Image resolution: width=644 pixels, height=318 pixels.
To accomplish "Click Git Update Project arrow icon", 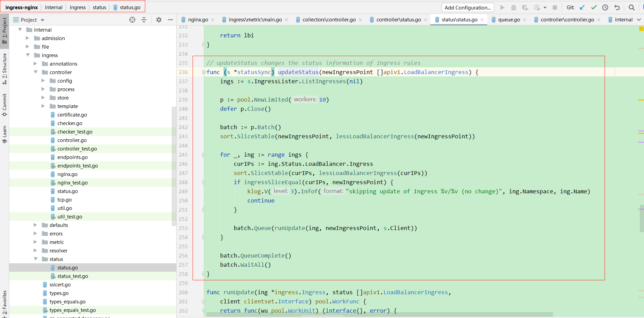I will point(582,7).
